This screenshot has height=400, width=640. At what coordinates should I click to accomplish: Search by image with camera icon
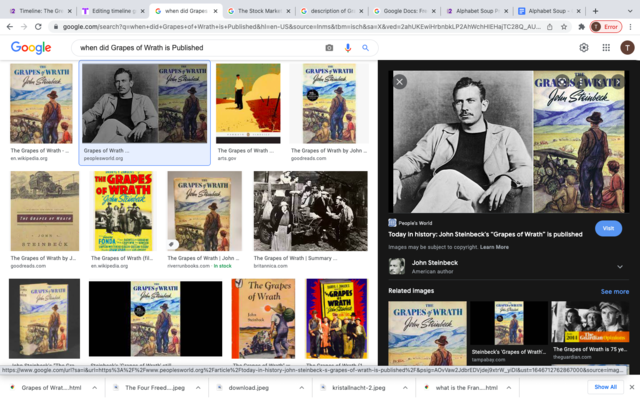329,48
